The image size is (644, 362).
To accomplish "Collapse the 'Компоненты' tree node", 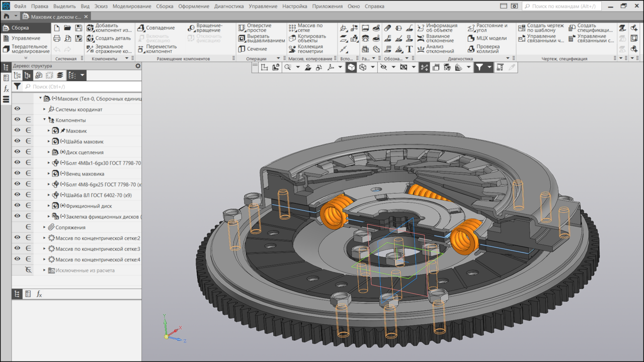I will tap(44, 120).
